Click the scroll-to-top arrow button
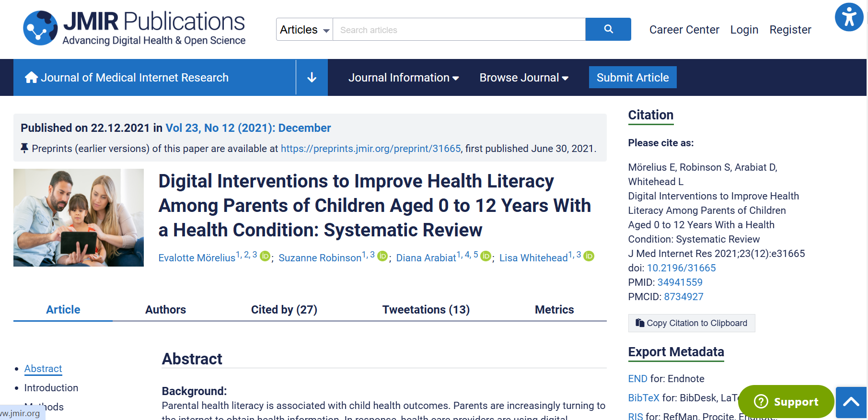868x420 pixels. [851, 402]
